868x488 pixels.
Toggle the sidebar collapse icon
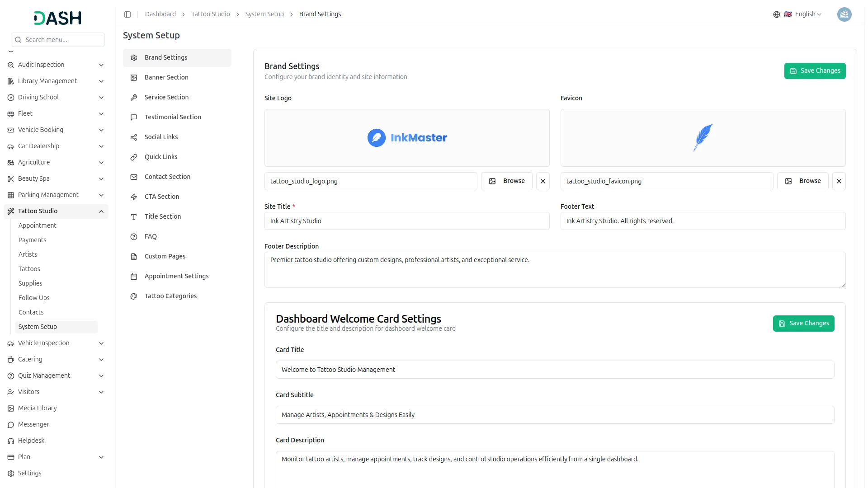tap(127, 14)
